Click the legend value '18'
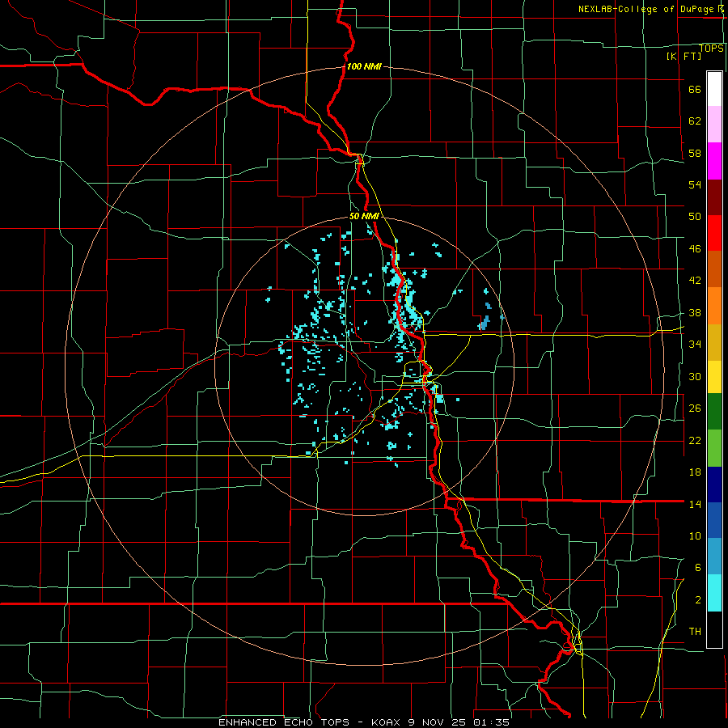Screen dimensions: 728x728 click(x=695, y=472)
